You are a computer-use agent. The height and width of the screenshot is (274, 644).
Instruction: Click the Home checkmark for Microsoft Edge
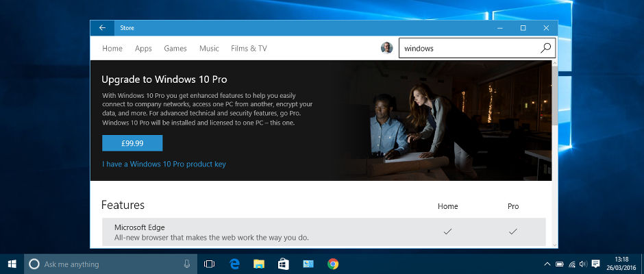click(x=447, y=232)
